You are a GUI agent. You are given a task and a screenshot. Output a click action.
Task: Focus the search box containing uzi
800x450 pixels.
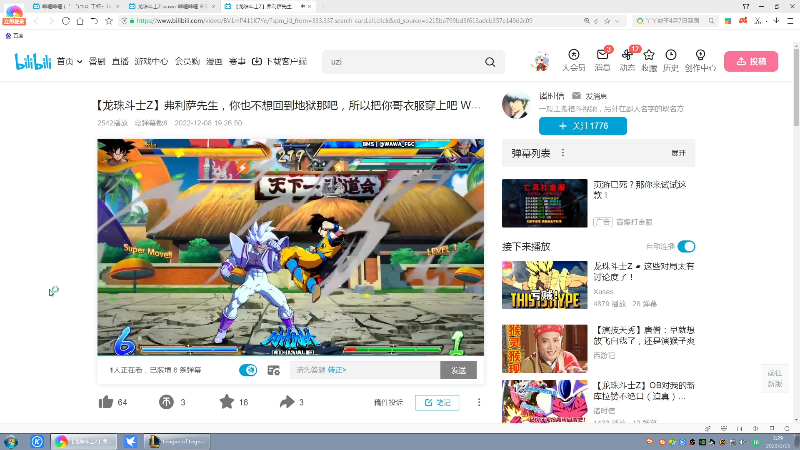tap(403, 62)
